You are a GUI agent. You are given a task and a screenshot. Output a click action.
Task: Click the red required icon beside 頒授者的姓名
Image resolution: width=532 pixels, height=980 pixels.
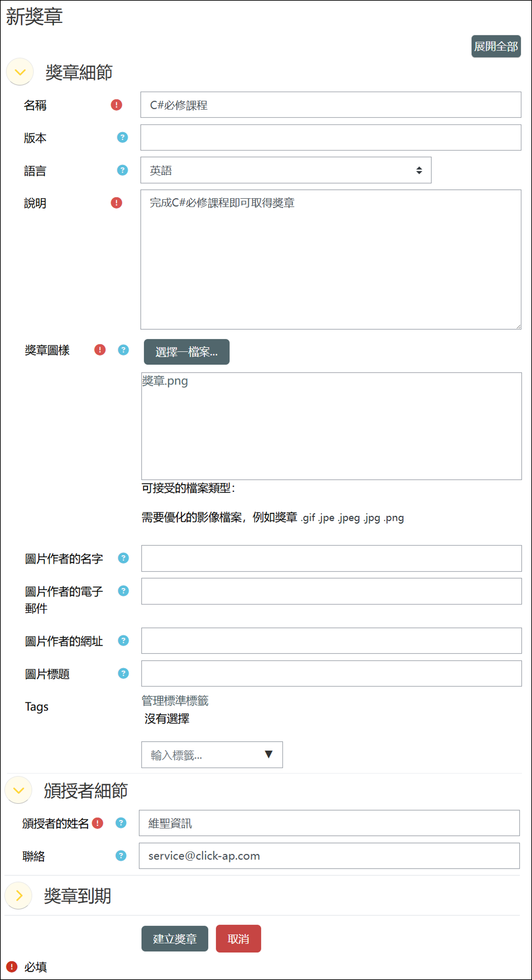[x=98, y=823]
